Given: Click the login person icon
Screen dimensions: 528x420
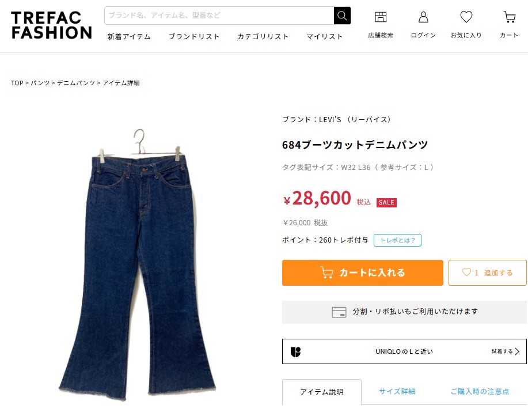Looking at the screenshot, I should [x=423, y=17].
